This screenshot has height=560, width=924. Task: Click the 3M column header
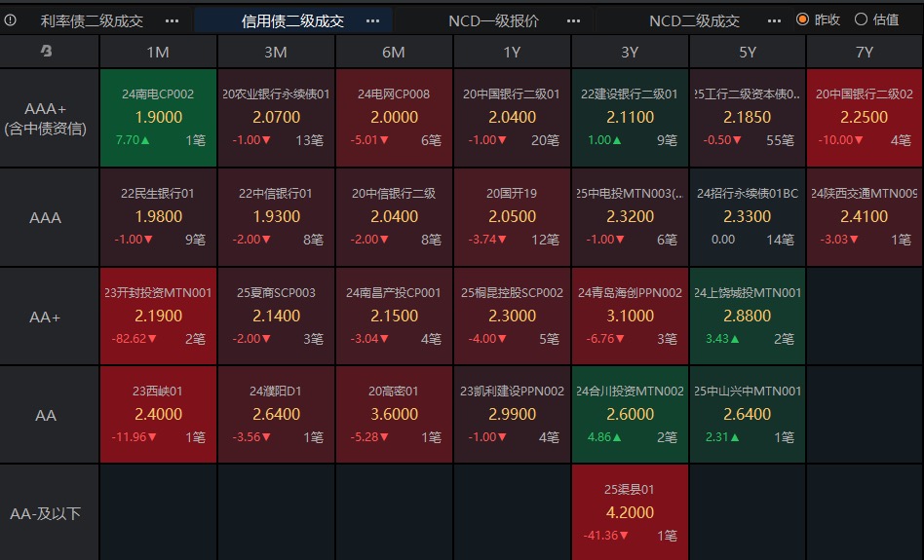point(277,52)
